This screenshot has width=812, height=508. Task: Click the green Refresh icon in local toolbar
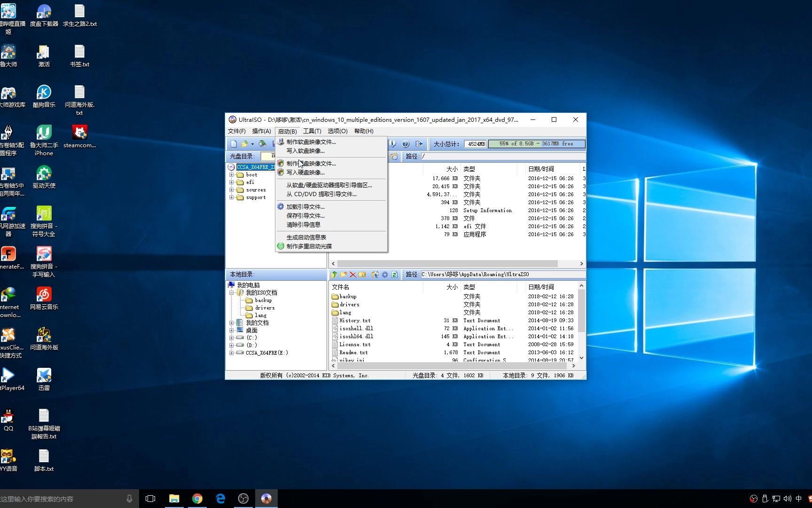(x=394, y=274)
